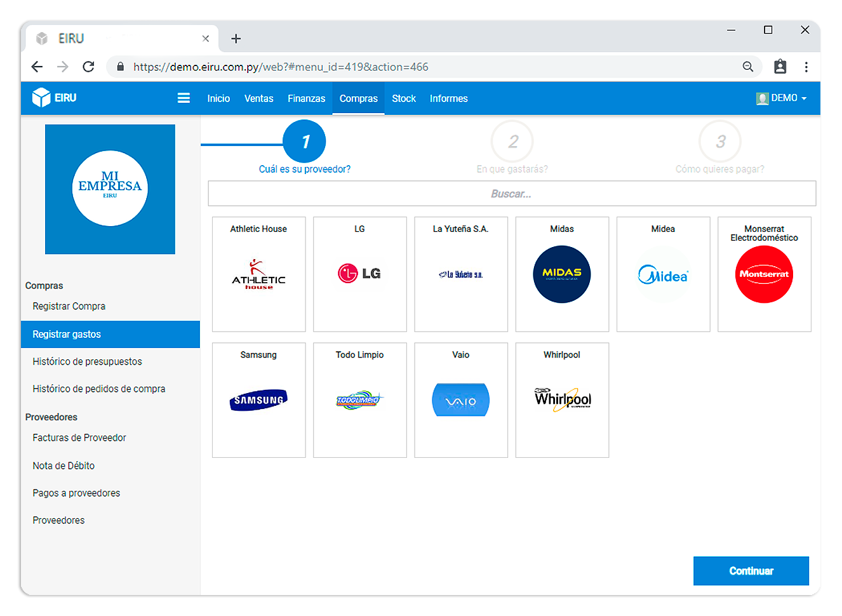842x616 pixels.
Task: Click the Continuar button
Action: click(751, 571)
